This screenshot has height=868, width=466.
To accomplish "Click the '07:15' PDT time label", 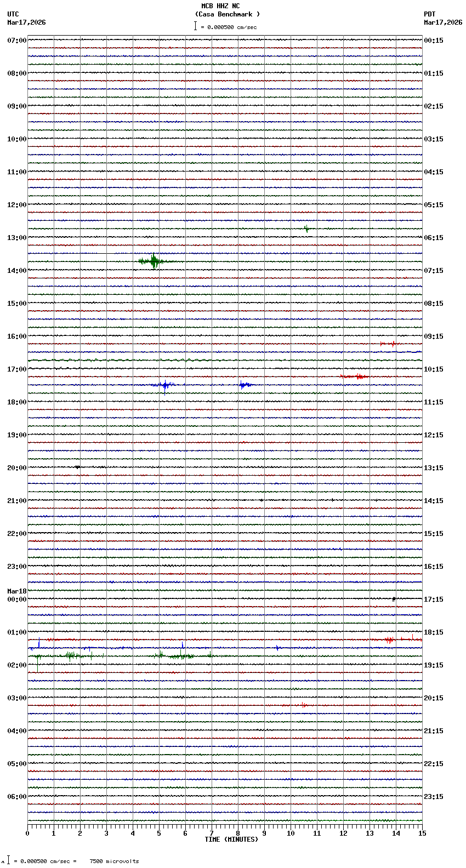I will [434, 271].
